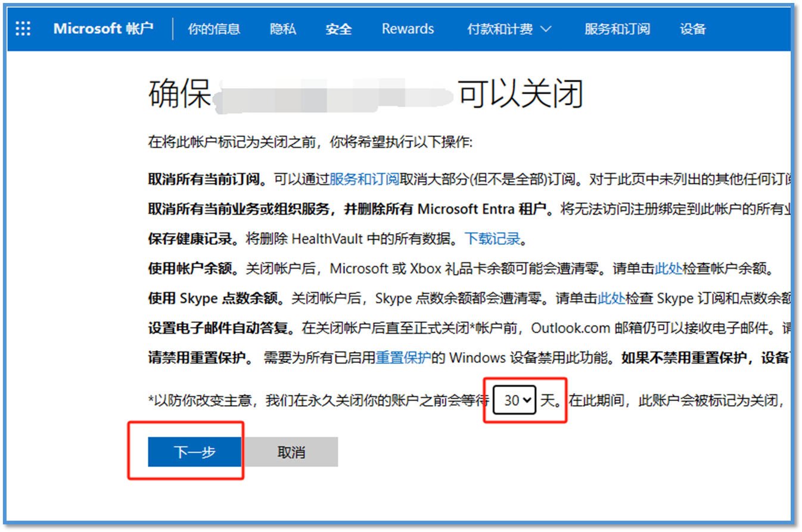Click 此处 link to check account balance
This screenshot has width=802, height=532.
[669, 268]
